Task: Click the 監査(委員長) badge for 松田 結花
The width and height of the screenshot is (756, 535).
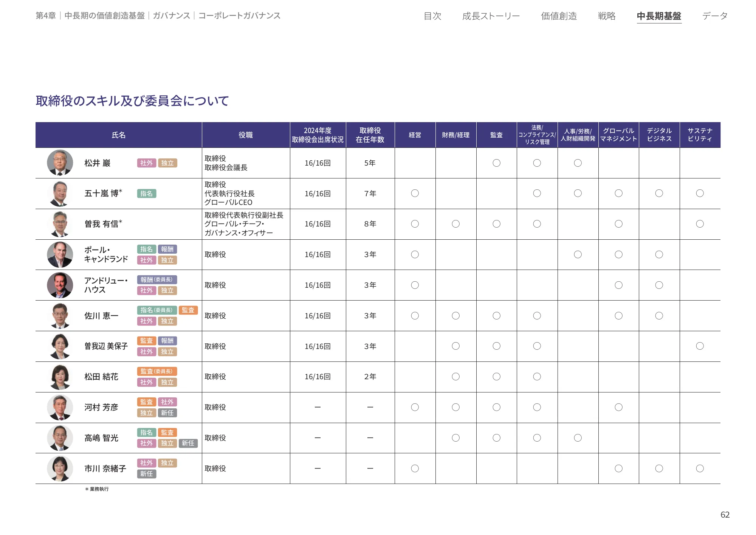Action: (x=157, y=371)
